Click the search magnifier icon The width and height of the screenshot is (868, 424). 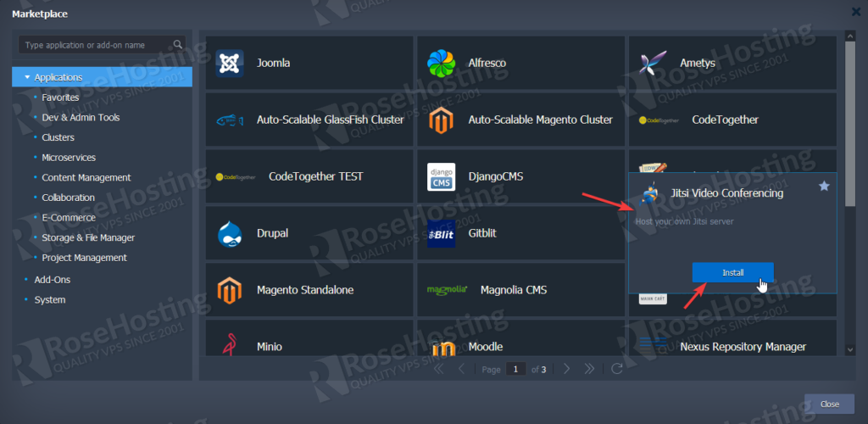(178, 44)
